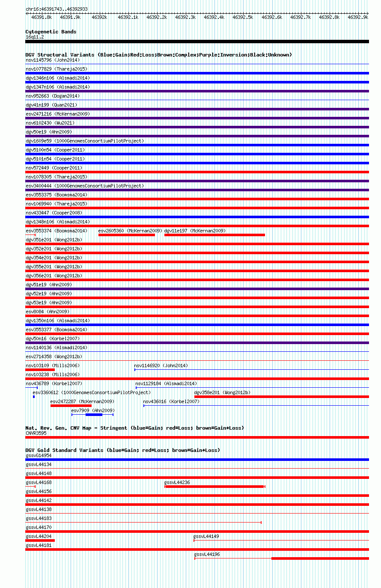The image size is (381, 588).
Task: Select the esv2605360 (McKernan2009) label
Action: (130, 231)
